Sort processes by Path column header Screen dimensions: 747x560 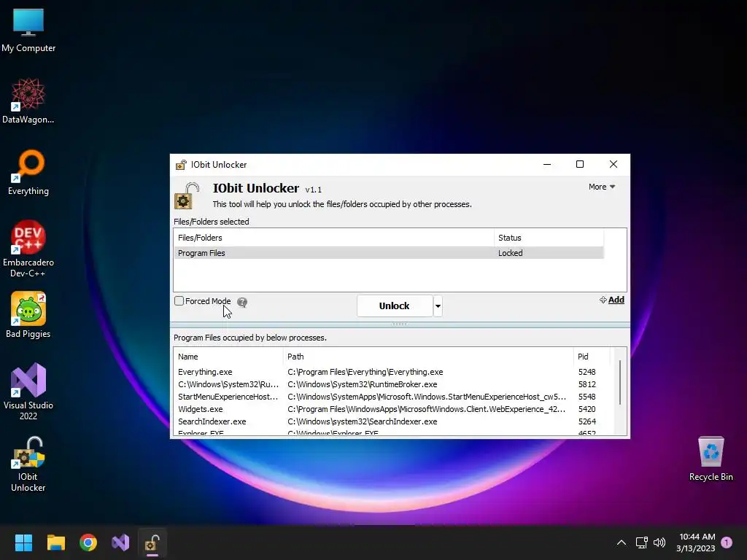[x=428, y=357]
